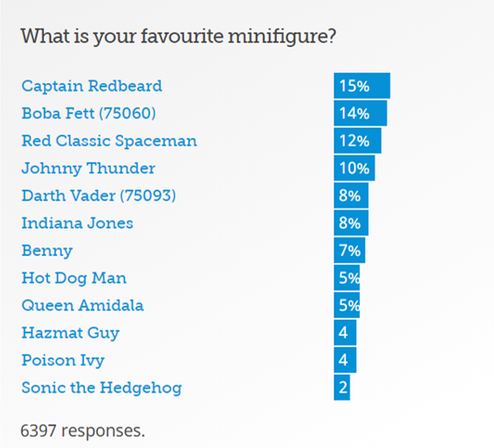Open the Johnny Thunder link
Viewport: 494px width, 448px height.
(x=88, y=169)
